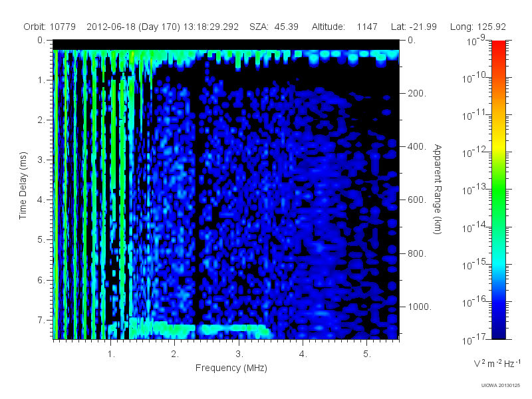Click the V² m⁻² Hz⁻¹ units label

click(x=497, y=363)
